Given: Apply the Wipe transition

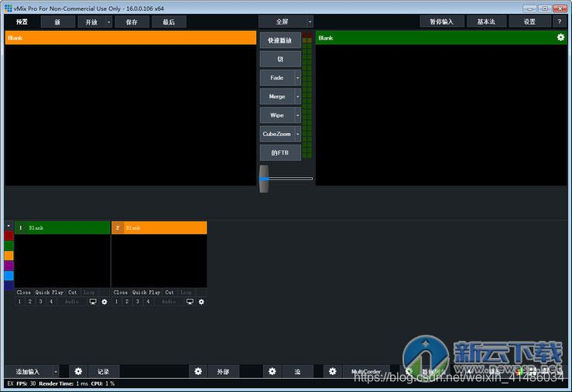Looking at the screenshot, I should pyautogui.click(x=277, y=115).
